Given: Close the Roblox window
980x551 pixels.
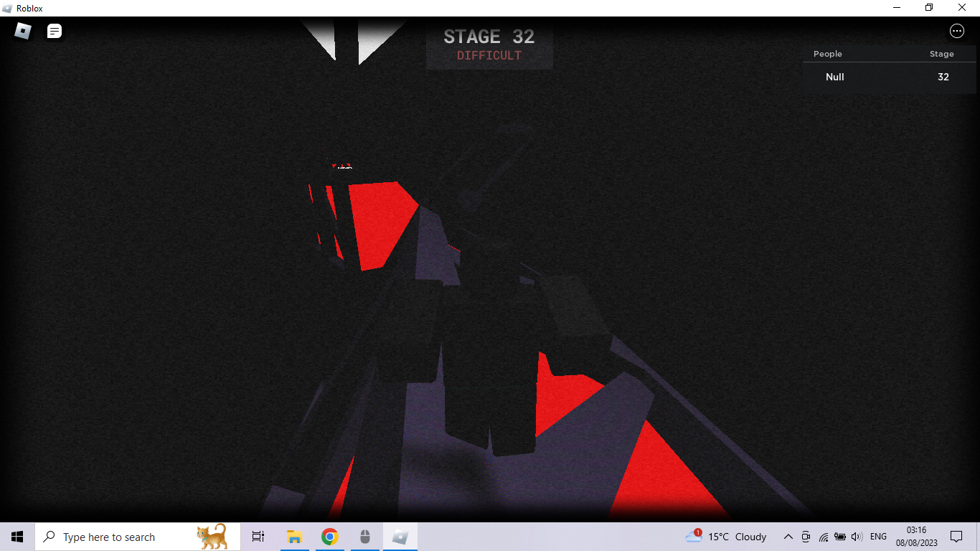Looking at the screenshot, I should coord(963,8).
